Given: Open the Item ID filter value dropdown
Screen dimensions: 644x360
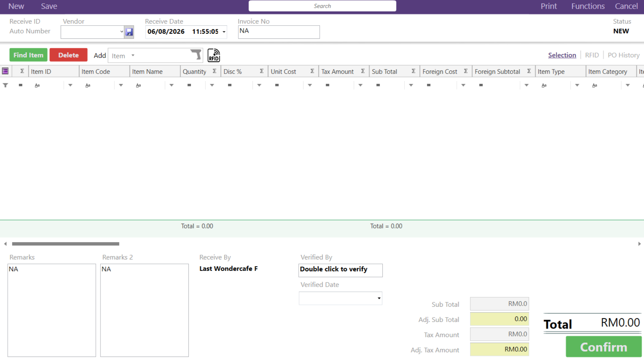Looking at the screenshot, I should coord(70,85).
